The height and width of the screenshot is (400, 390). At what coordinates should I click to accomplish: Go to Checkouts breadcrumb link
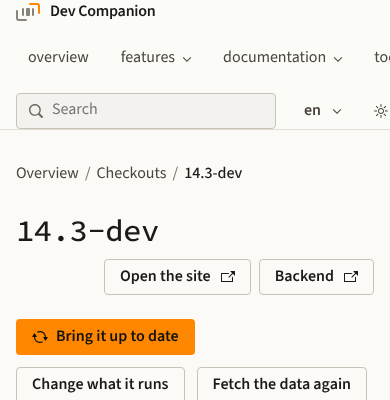[131, 173]
